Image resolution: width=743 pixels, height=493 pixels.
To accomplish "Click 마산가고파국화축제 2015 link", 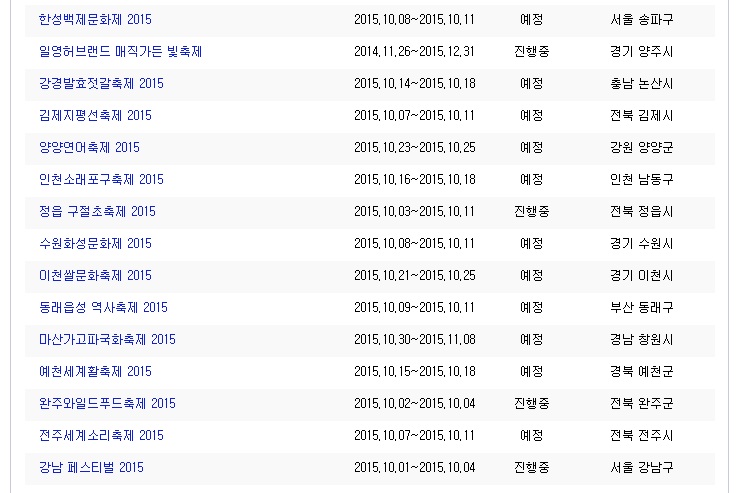I will (107, 339).
